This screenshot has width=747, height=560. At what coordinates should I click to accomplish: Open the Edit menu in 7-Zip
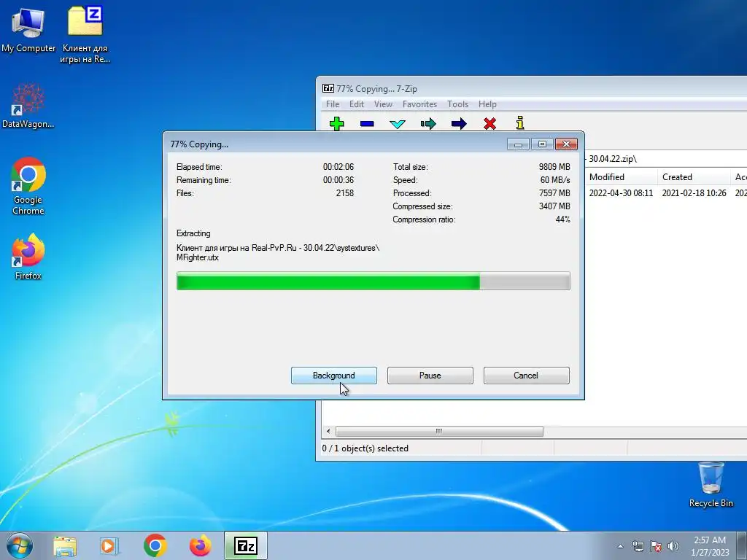pyautogui.click(x=356, y=104)
